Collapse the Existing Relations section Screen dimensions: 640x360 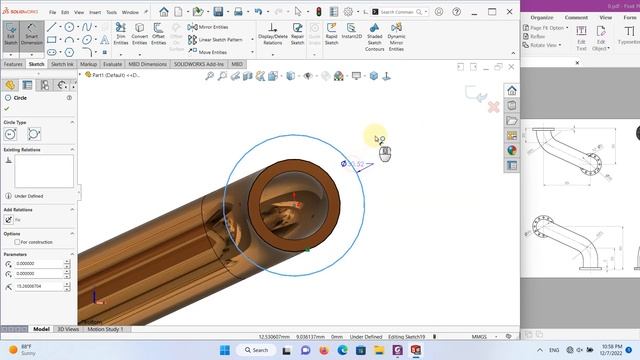pyautogui.click(x=72, y=149)
